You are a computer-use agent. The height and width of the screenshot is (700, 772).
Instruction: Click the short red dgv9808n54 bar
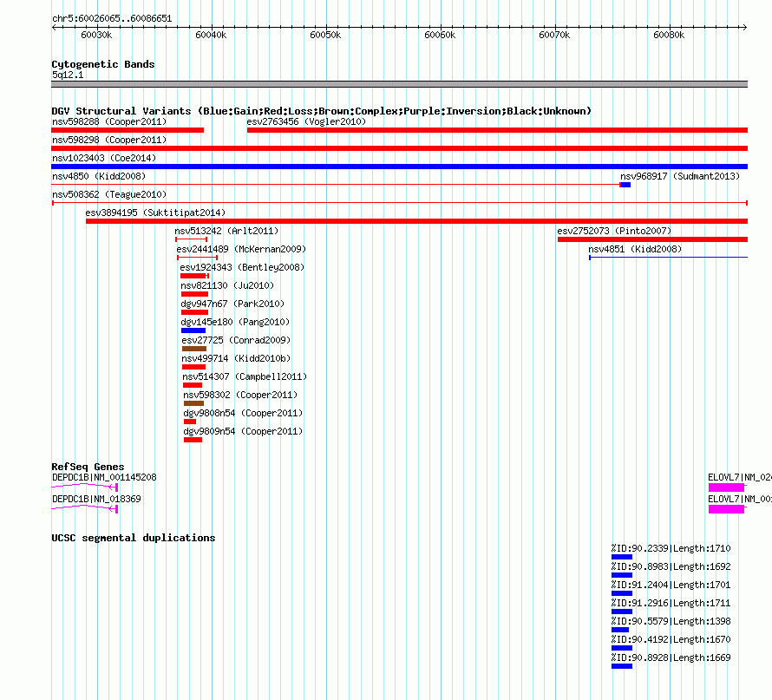click(x=190, y=422)
